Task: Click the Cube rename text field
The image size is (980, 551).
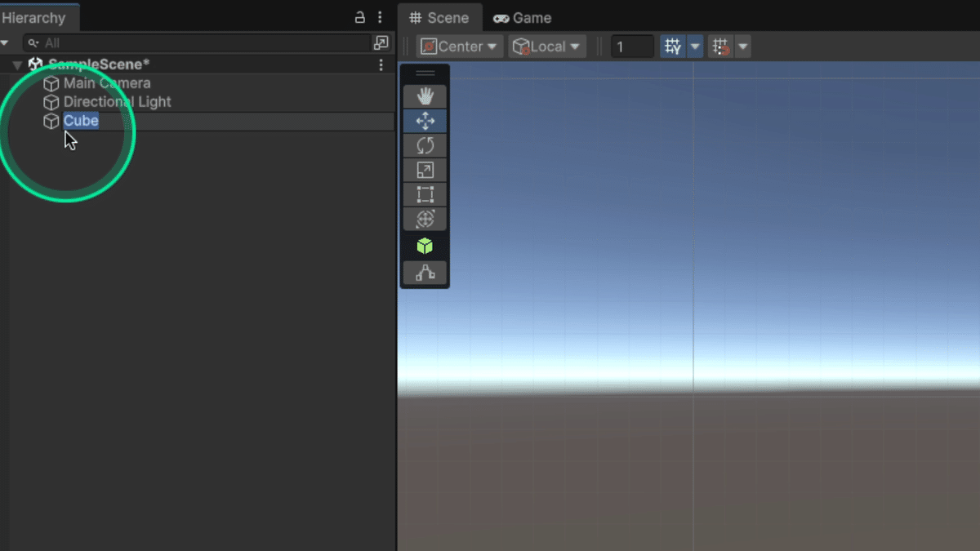Action: pos(228,121)
